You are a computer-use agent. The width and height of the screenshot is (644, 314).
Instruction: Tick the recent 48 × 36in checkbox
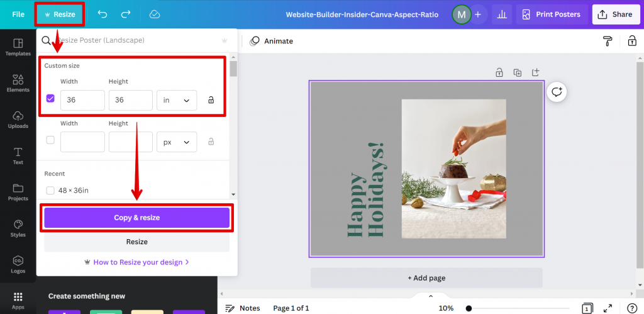tap(50, 190)
